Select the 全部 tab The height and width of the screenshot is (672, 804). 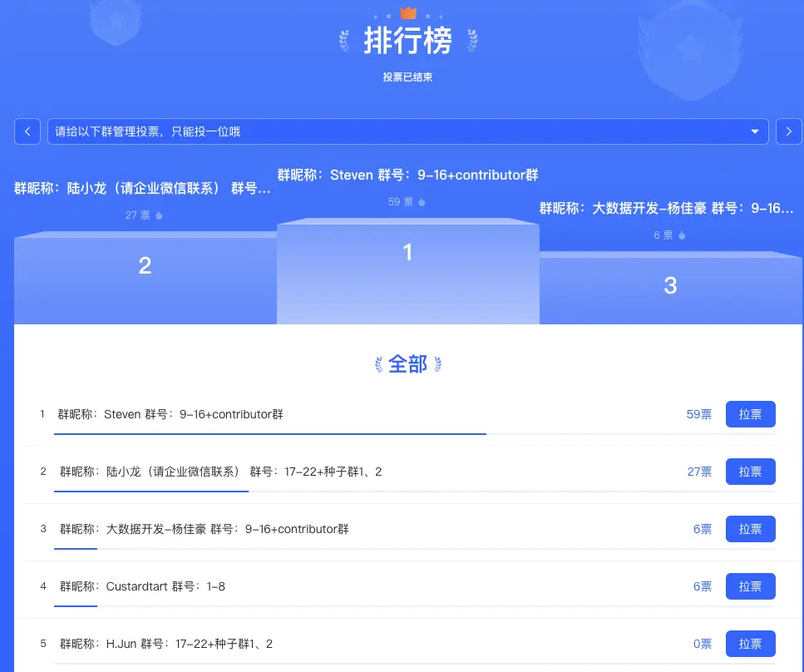tap(407, 363)
